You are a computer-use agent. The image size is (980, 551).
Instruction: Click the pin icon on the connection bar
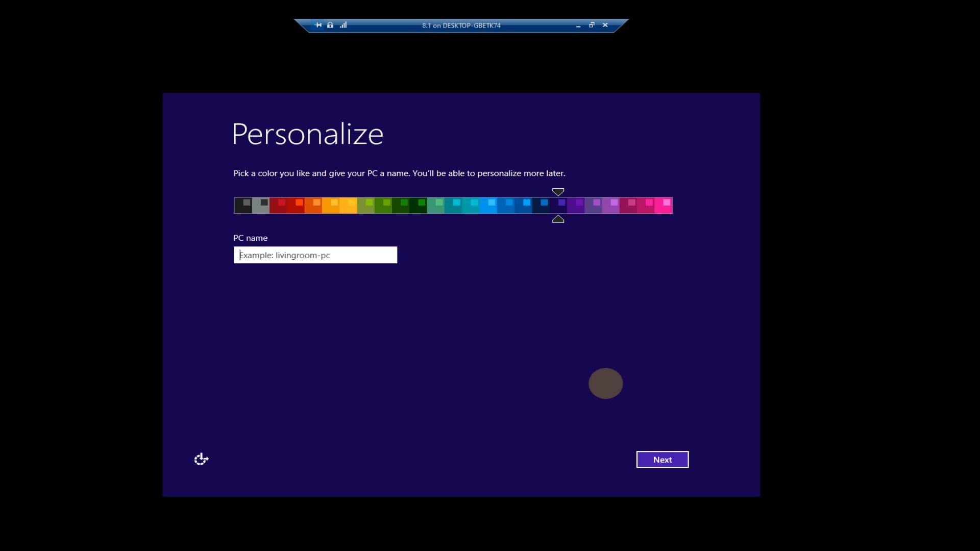coord(318,25)
